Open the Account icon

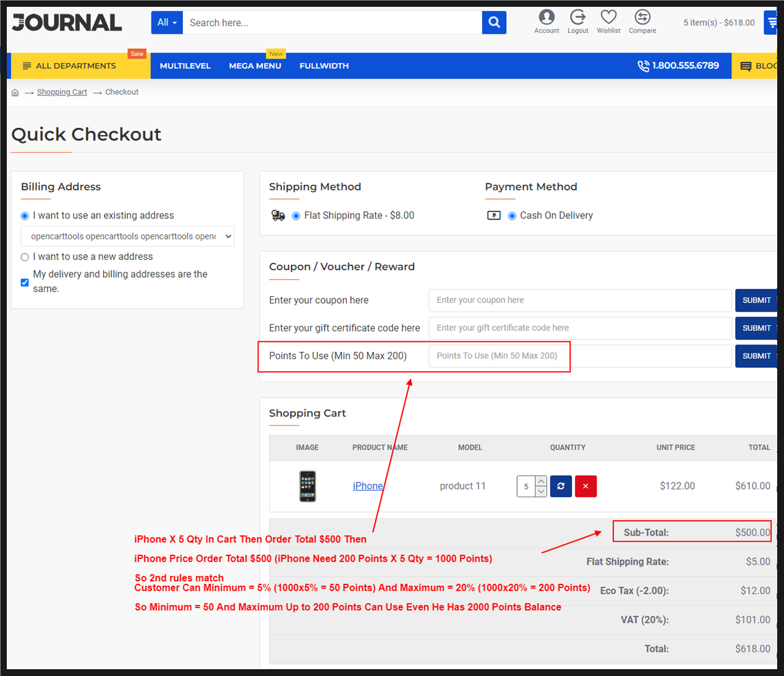point(547,17)
